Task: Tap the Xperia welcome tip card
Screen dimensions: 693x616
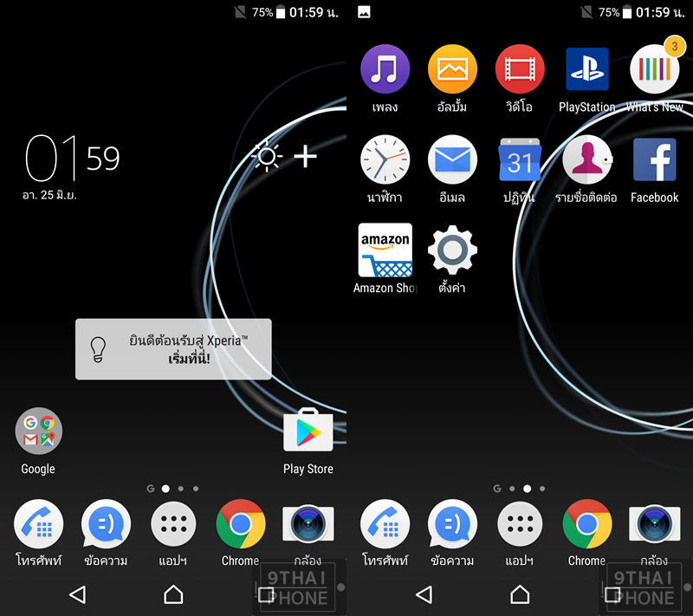Action: [173, 349]
